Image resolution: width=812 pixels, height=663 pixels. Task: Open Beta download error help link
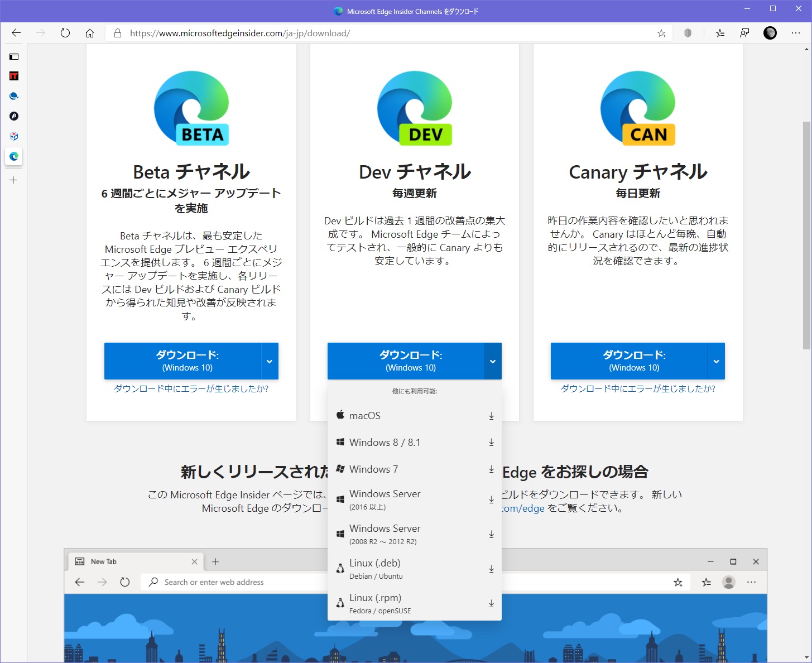(x=191, y=389)
